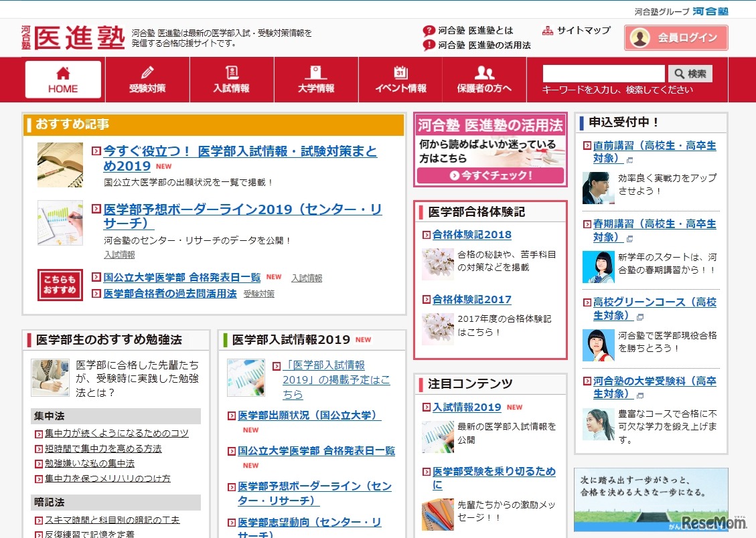This screenshot has height=538, width=756.
Task: Click inside the keyword search field
Action: [x=603, y=73]
